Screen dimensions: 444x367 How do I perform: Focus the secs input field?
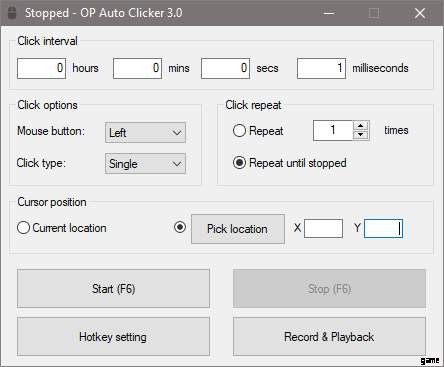[225, 68]
